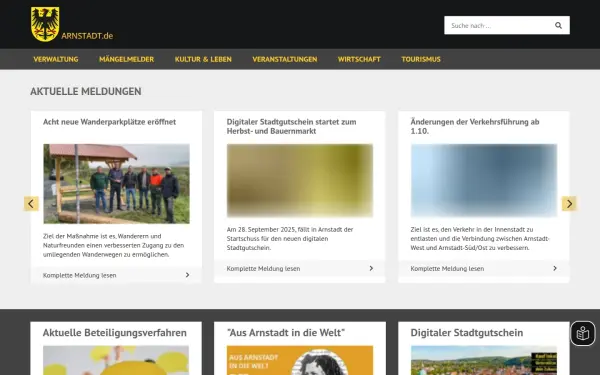Click the blurred Stadtgutschein news image
600x375 pixels.
pyautogui.click(x=300, y=181)
